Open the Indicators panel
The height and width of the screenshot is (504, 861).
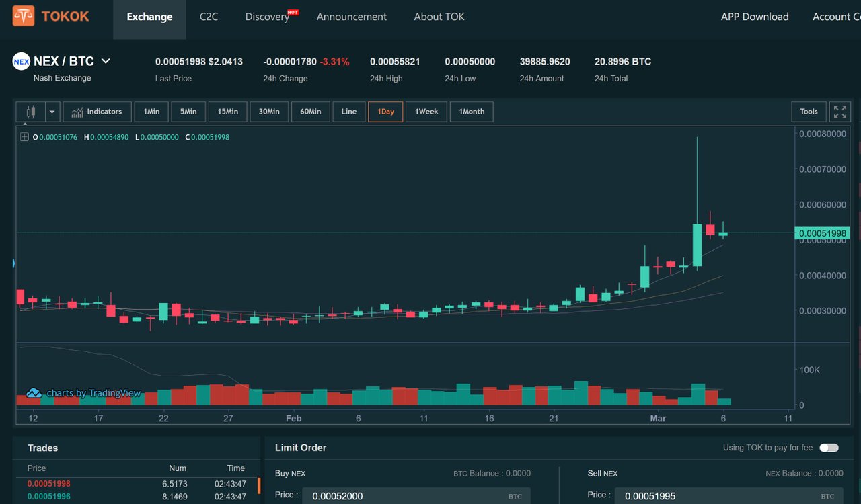[97, 112]
